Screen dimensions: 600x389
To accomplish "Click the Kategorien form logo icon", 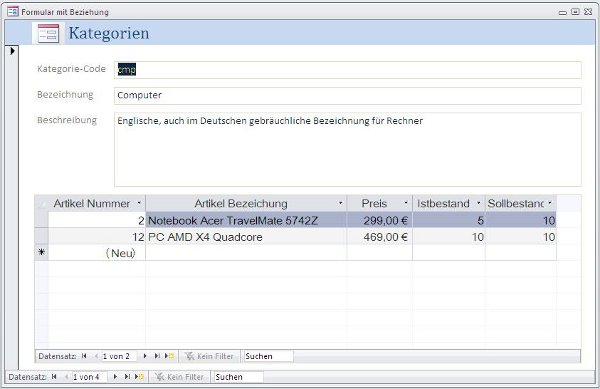I will [x=48, y=33].
